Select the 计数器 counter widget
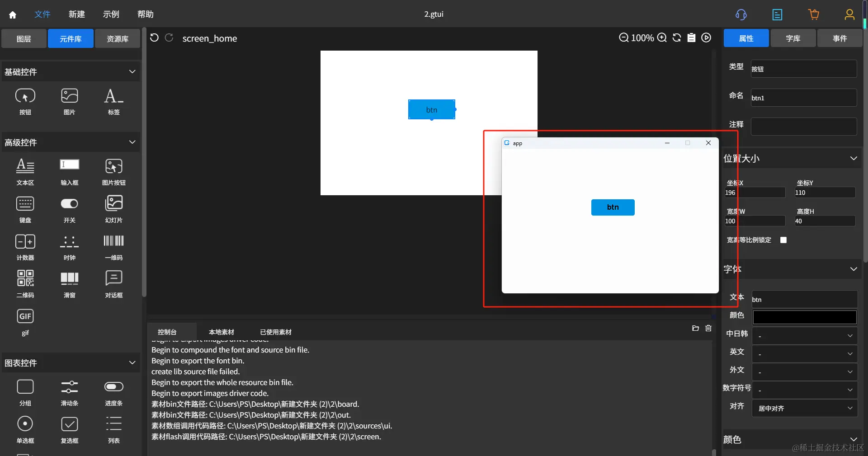This screenshot has width=868, height=456. click(x=25, y=247)
